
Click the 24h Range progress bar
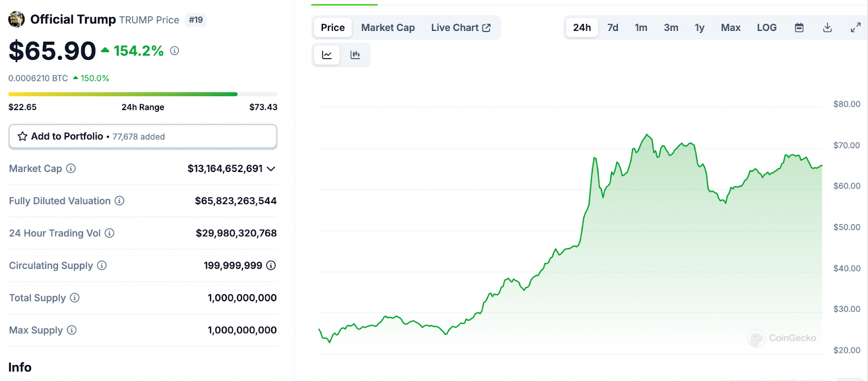(143, 94)
